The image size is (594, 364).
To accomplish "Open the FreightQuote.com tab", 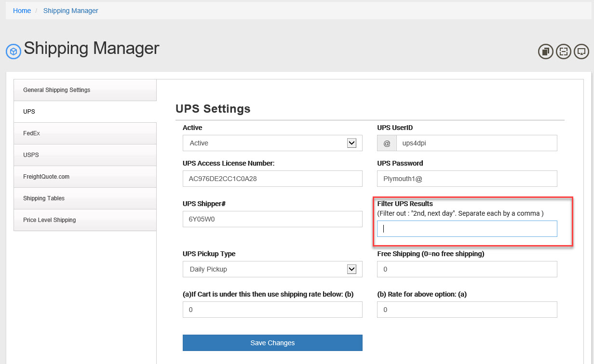I will 85,177.
